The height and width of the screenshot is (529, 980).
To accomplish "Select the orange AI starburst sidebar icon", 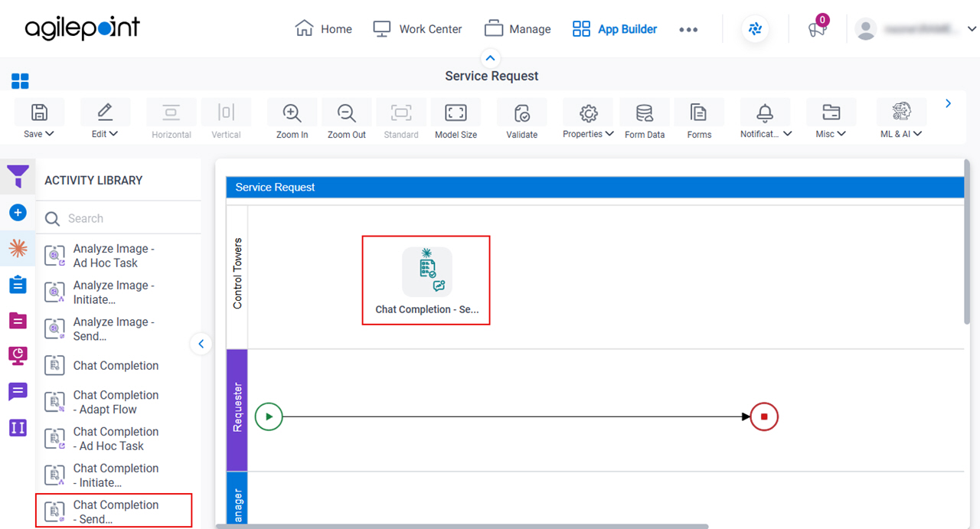I will coord(18,248).
